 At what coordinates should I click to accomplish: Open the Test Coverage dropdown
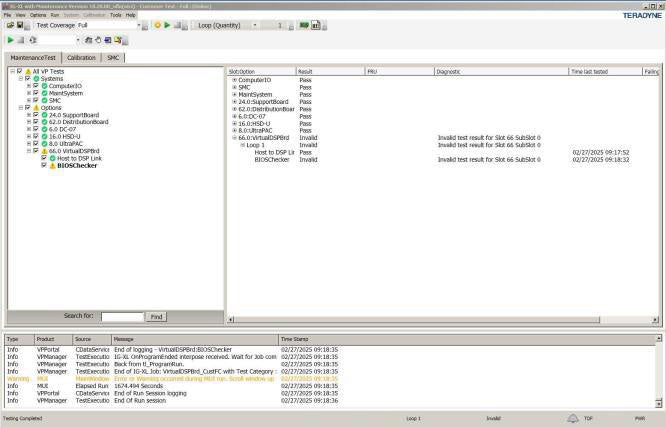tap(136, 25)
